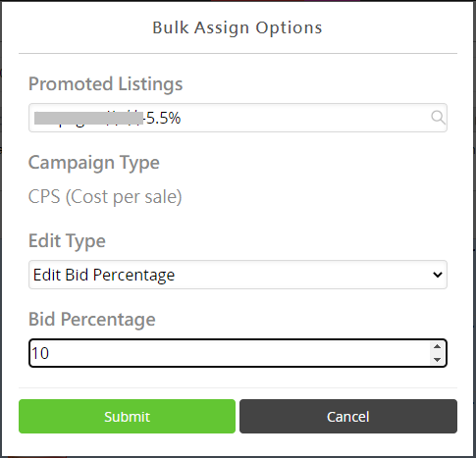
Task: Click the Campaign Type heading
Action: point(94,163)
